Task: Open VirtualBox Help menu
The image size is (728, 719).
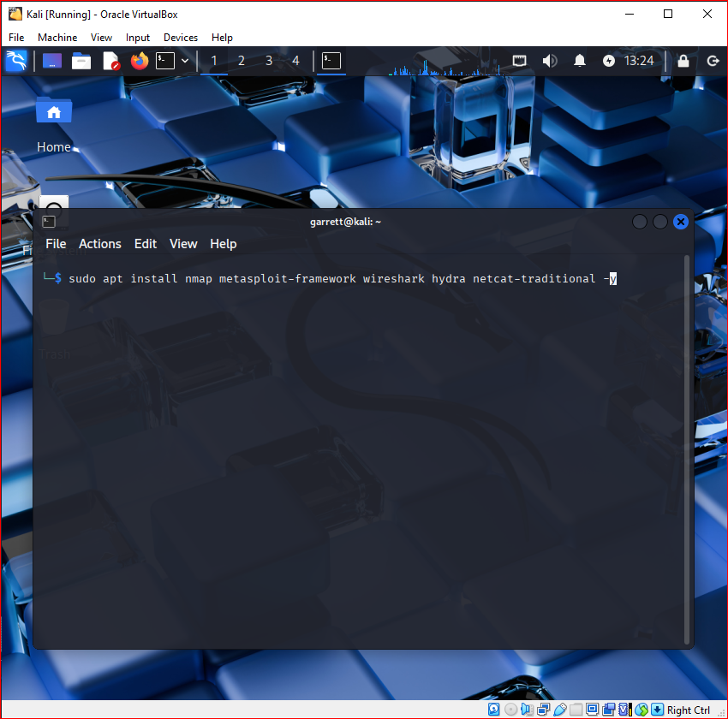Action: [222, 38]
